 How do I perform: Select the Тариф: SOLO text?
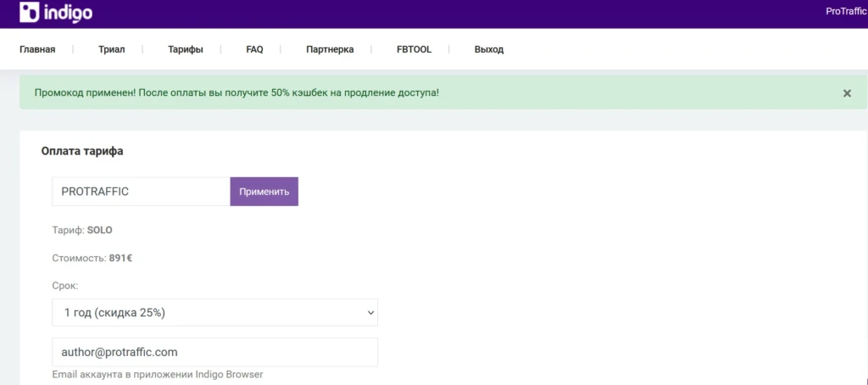click(82, 229)
